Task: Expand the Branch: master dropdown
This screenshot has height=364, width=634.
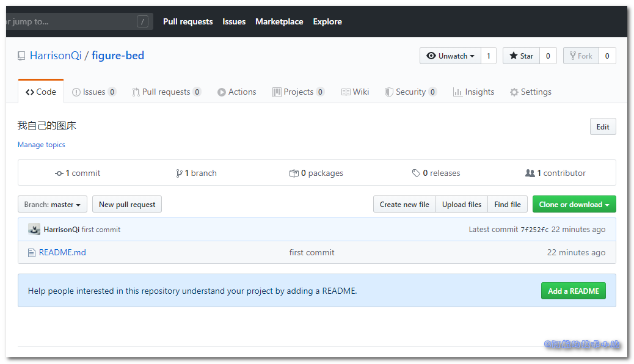Action: coord(53,205)
